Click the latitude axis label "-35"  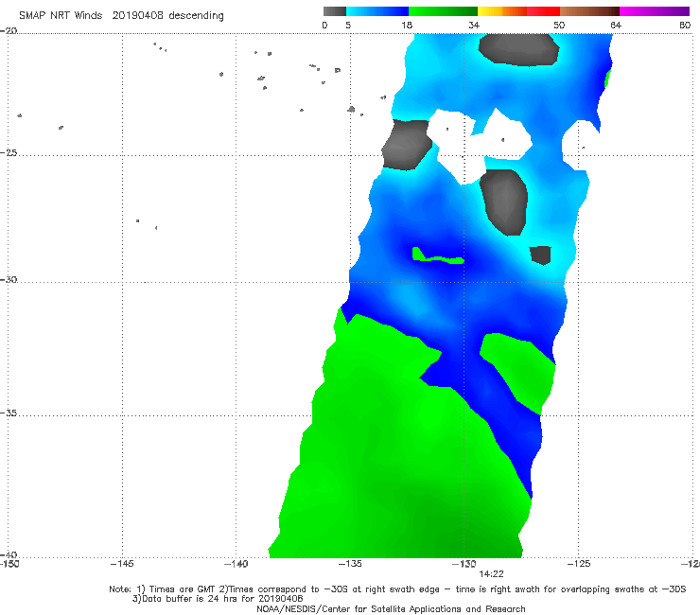point(9,413)
